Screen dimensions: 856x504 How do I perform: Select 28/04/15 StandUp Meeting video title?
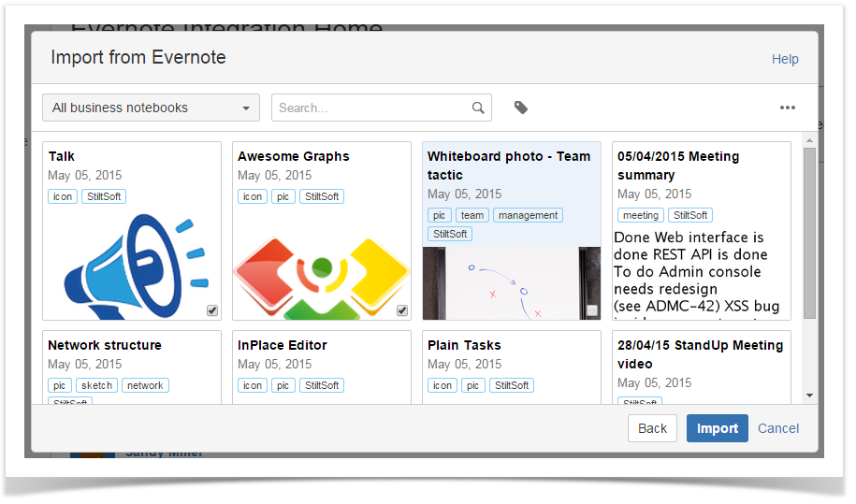[x=701, y=354]
